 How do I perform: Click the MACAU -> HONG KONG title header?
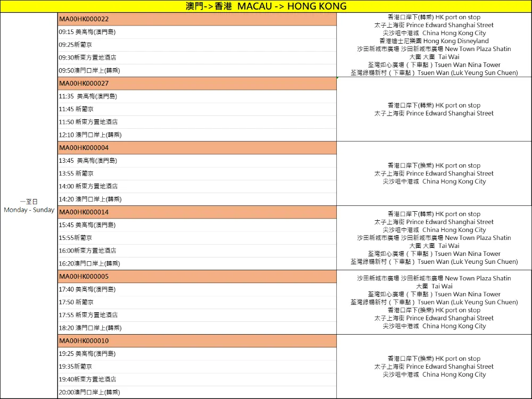(266, 6)
